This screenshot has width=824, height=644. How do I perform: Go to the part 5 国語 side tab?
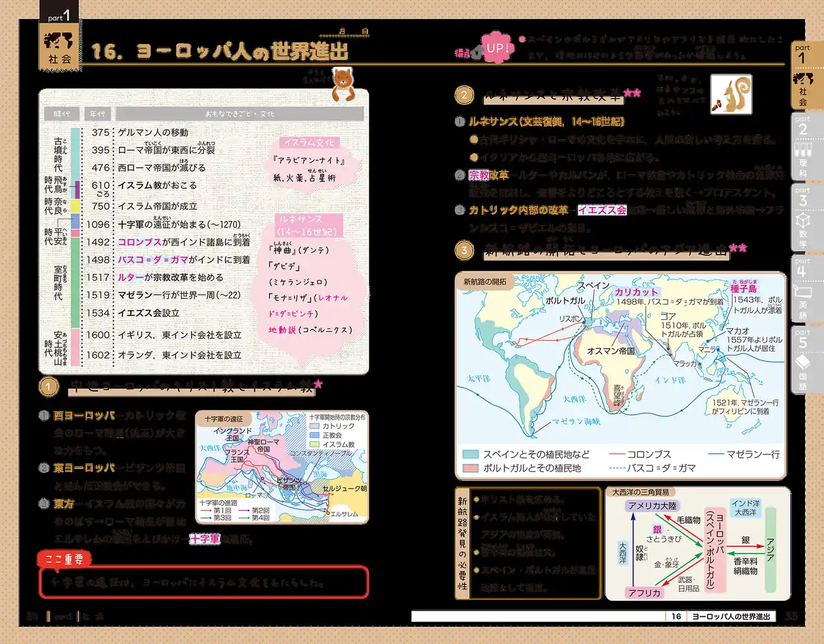tap(803, 360)
